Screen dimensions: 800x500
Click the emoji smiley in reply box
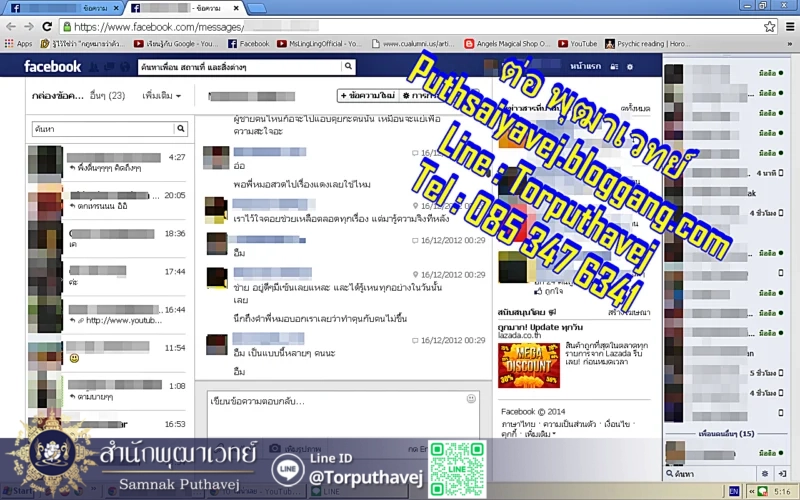coord(471,399)
